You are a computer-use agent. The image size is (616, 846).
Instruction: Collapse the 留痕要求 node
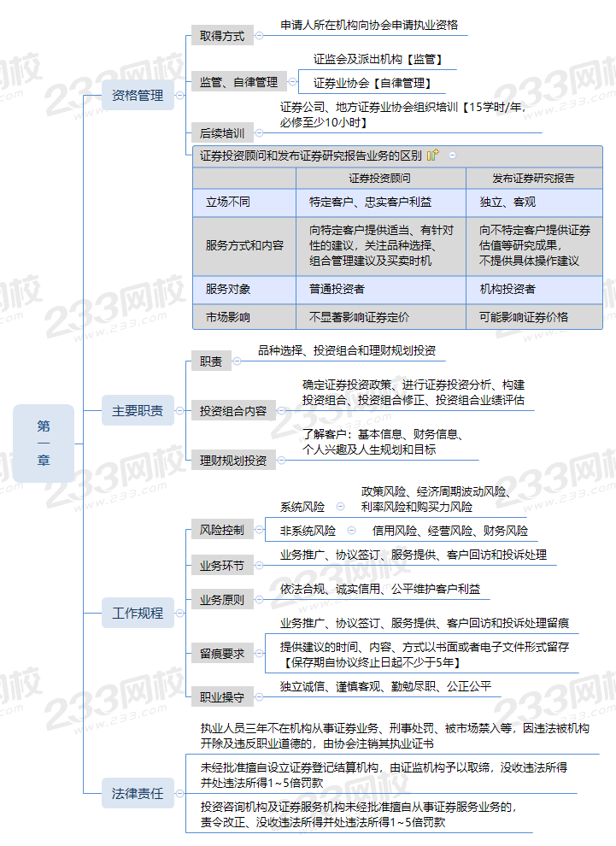pyautogui.click(x=260, y=654)
